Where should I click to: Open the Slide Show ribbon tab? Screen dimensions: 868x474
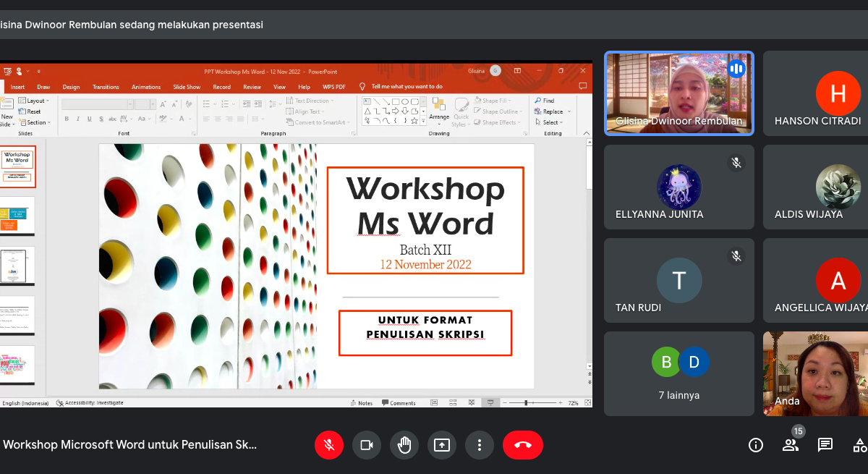click(187, 87)
